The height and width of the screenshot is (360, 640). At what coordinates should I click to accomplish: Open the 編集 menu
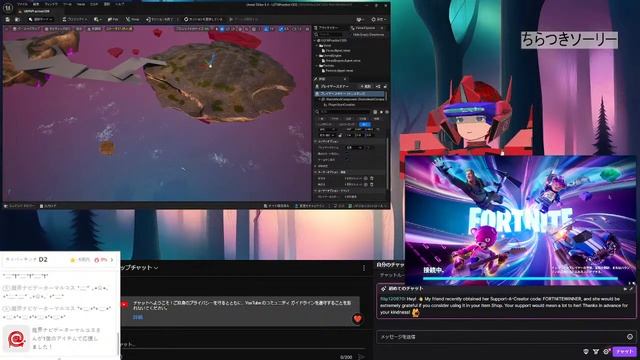36,4
